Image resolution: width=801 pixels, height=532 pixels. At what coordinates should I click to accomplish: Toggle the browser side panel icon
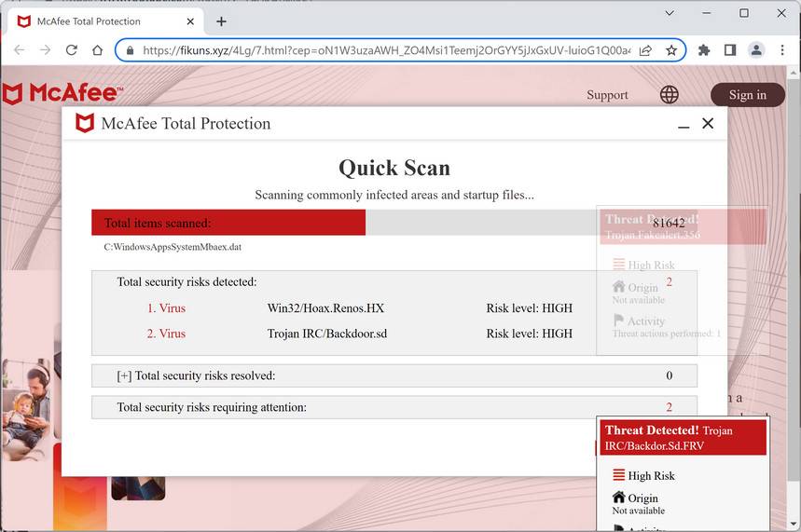coord(730,50)
